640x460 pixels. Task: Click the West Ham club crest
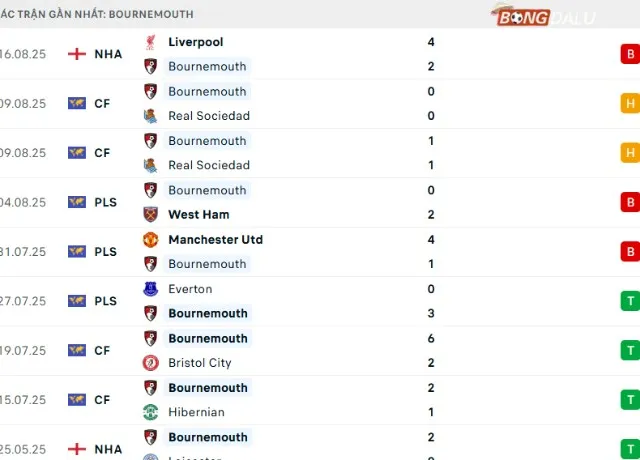150,215
